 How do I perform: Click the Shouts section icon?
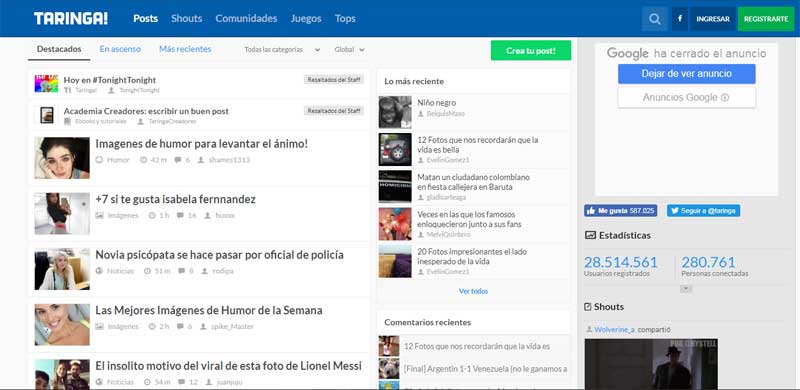[x=588, y=307]
